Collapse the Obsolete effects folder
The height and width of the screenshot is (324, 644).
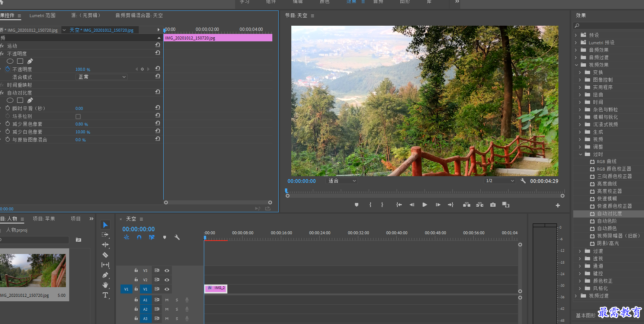point(580,154)
